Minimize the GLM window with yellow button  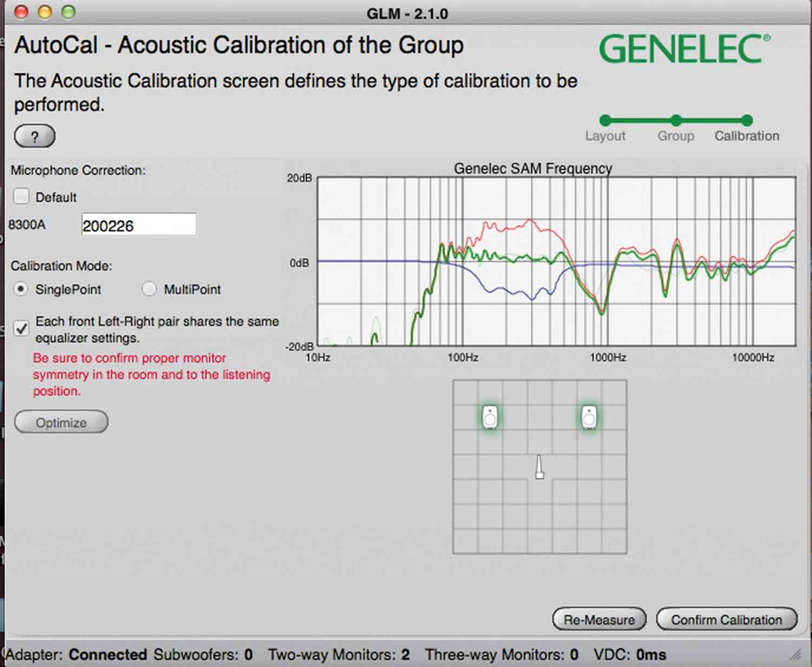[45, 11]
